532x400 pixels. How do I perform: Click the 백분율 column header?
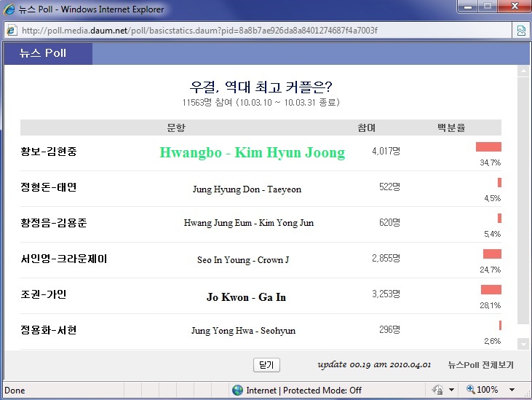pyautogui.click(x=451, y=128)
